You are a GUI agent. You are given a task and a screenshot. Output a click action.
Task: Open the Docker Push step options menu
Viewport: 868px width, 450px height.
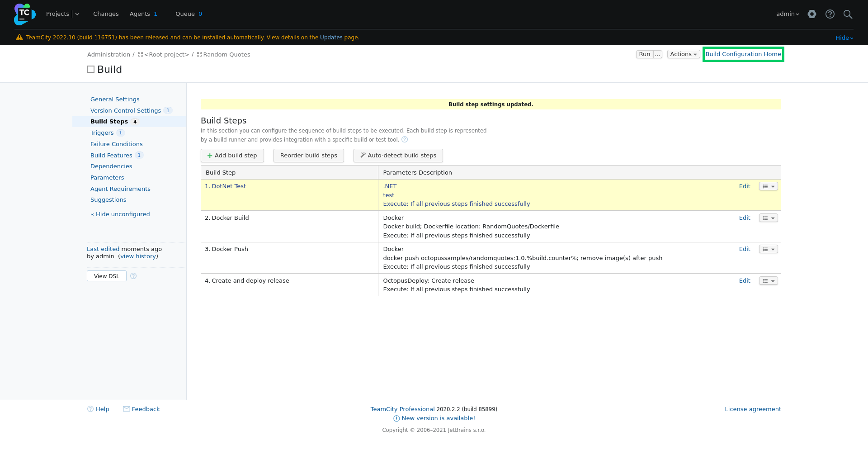[768, 249]
